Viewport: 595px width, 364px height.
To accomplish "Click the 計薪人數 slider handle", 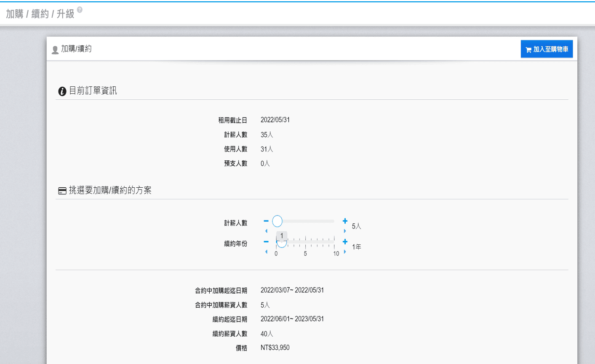I will [277, 221].
